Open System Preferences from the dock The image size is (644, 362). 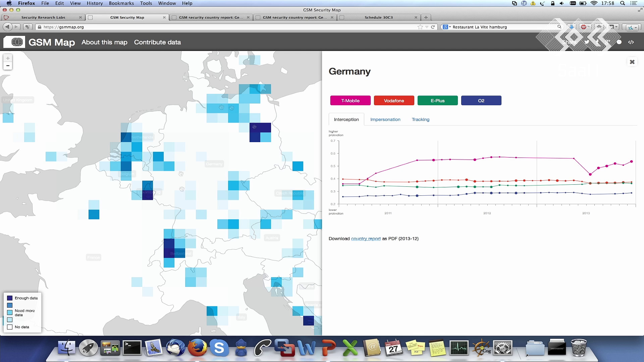[502, 348]
